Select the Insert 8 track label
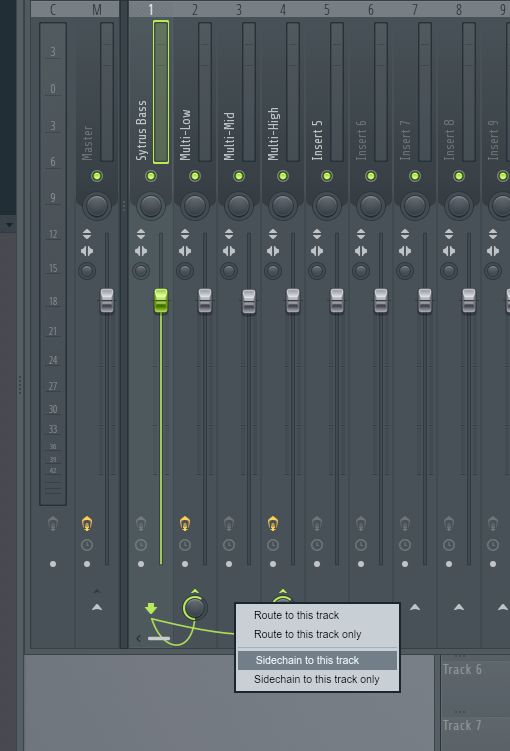This screenshot has height=751, width=510. pyautogui.click(x=449, y=140)
